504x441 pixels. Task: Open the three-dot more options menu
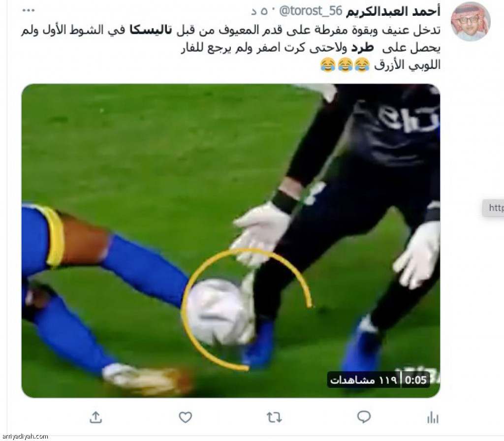pos(28,11)
